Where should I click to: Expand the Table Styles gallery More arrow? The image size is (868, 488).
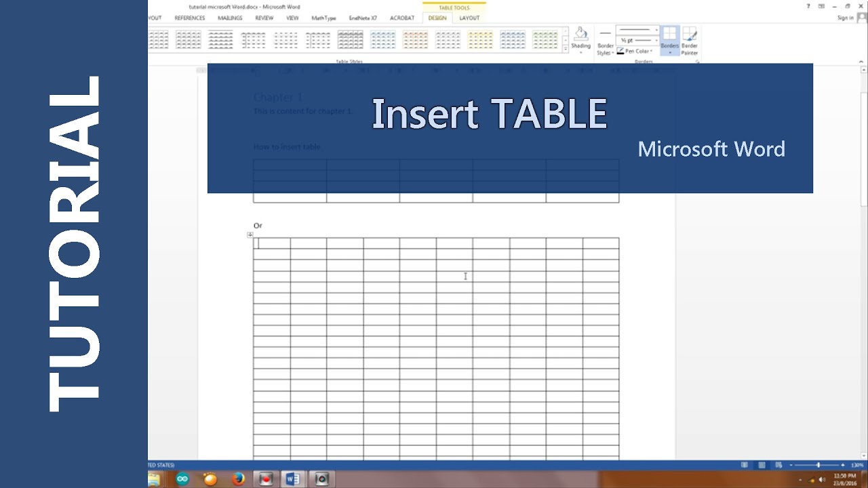[566, 49]
